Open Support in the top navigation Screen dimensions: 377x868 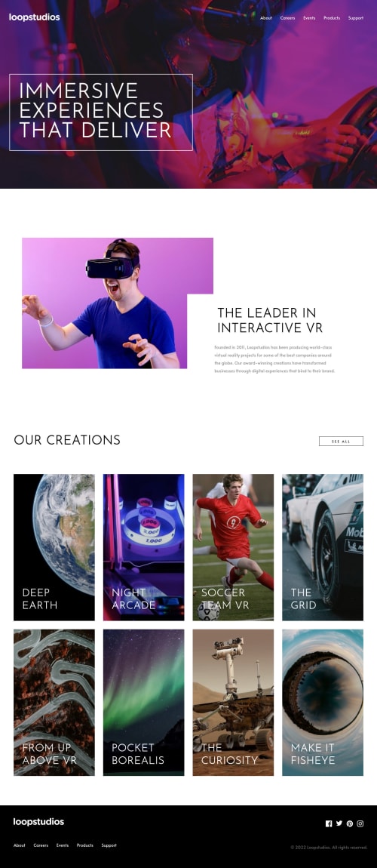tap(356, 17)
